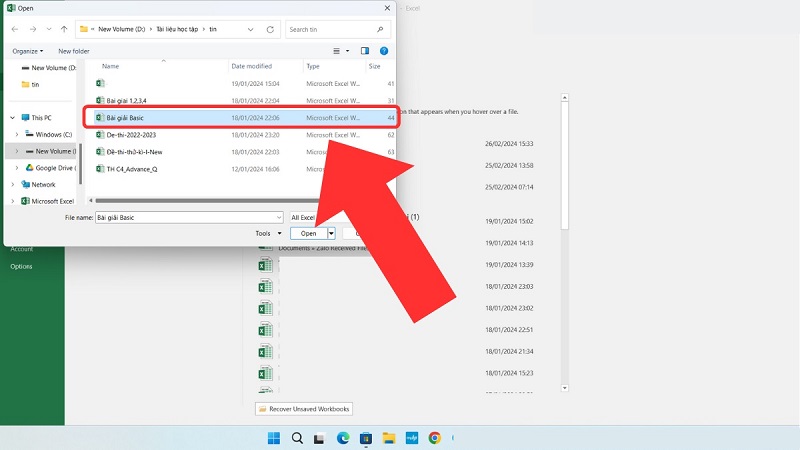Expand the Organize dropdown menu
Screen dimensions: 800x450
(x=28, y=51)
